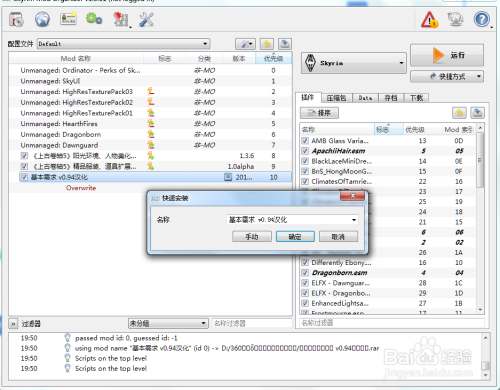This screenshot has height=390, width=500.
Task: Sort plugins by Mod 索引 column header
Action: pyautogui.click(x=458, y=130)
